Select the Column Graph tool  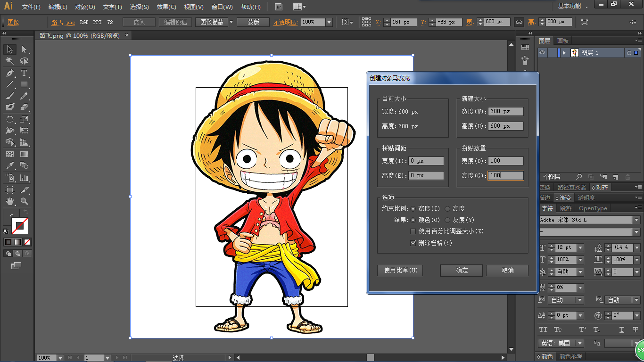(24, 178)
